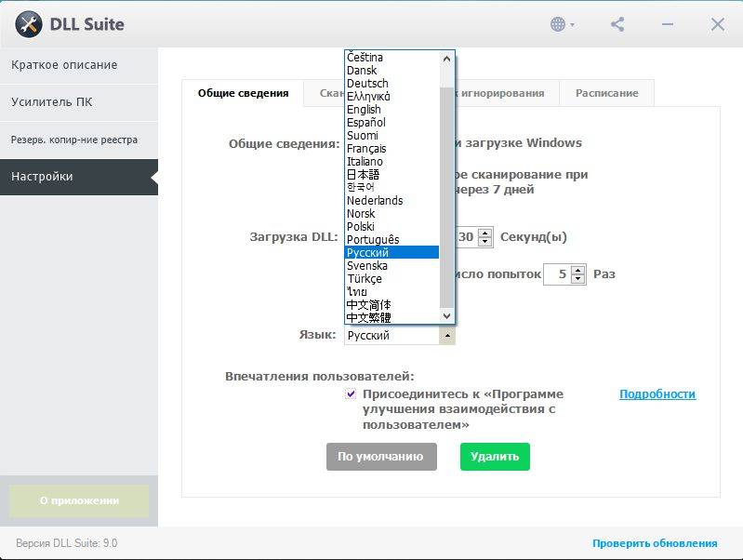This screenshot has height=560, width=743.
Task: Choose Español in language list
Action: (391, 123)
